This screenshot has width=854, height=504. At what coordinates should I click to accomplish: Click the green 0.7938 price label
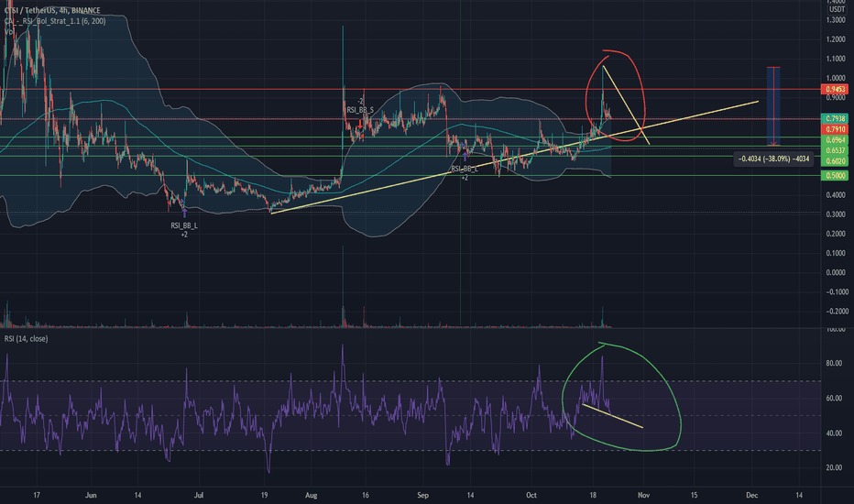coord(835,118)
